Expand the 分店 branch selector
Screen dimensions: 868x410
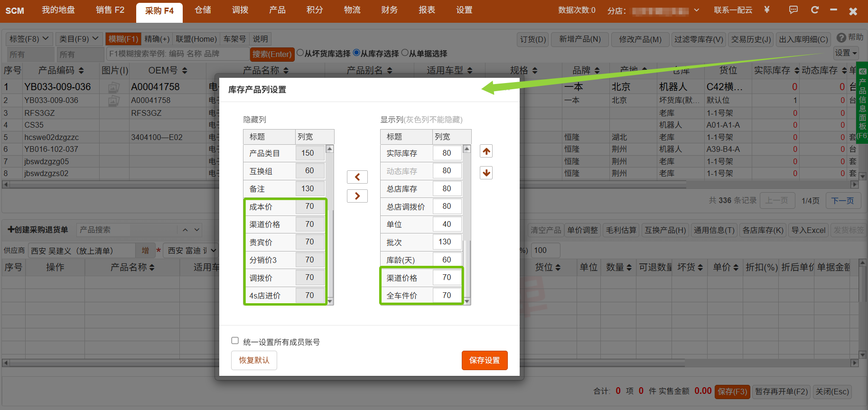coord(697,10)
